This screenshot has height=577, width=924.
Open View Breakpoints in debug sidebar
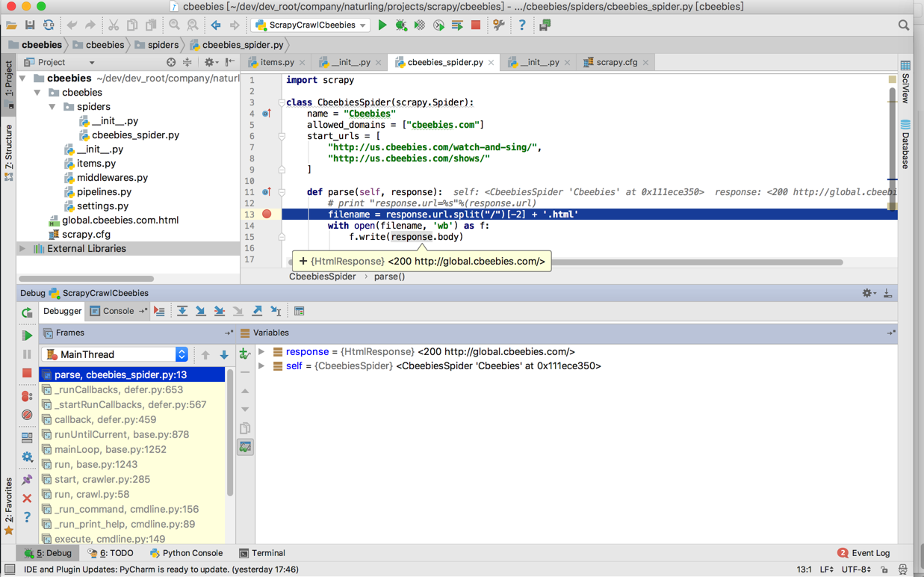tap(27, 396)
